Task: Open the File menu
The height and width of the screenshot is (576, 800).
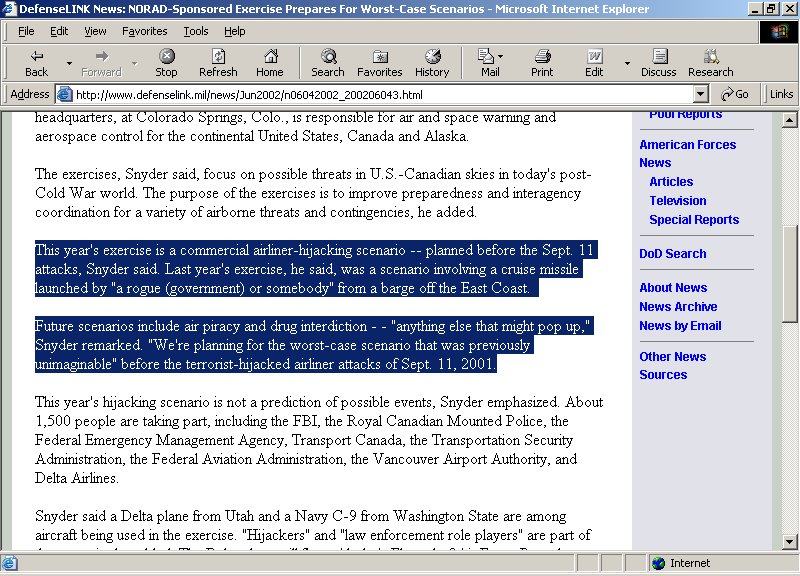Action: [26, 32]
